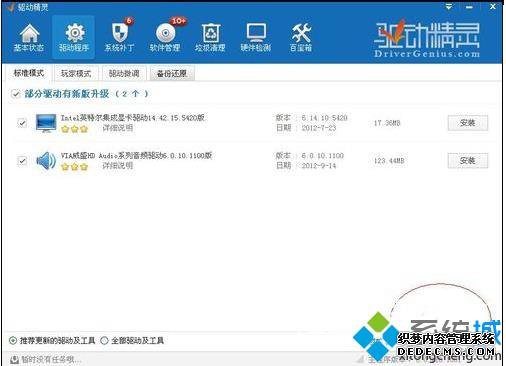This screenshot has width=506, height=366.
Task: Uncheck the VIA HD Audio driver checkbox
Action: (22, 161)
